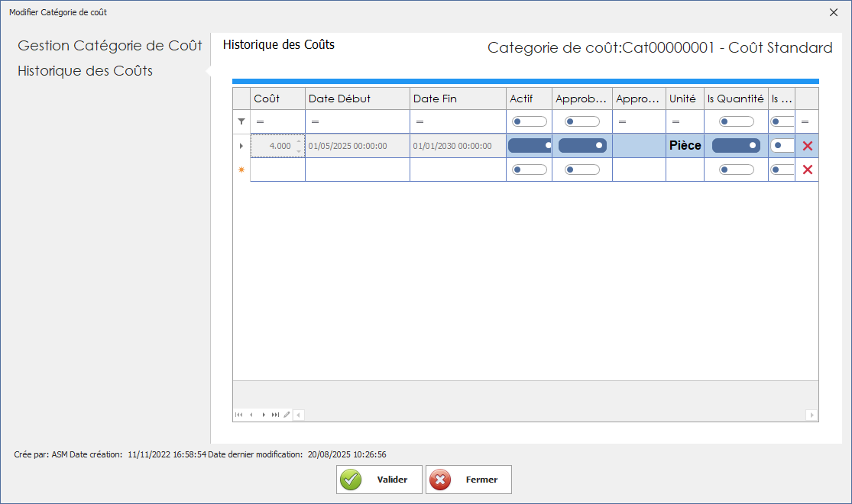Toggle Actif switch for the 4.000 cost row
This screenshot has width=852, height=504.
pyautogui.click(x=530, y=145)
